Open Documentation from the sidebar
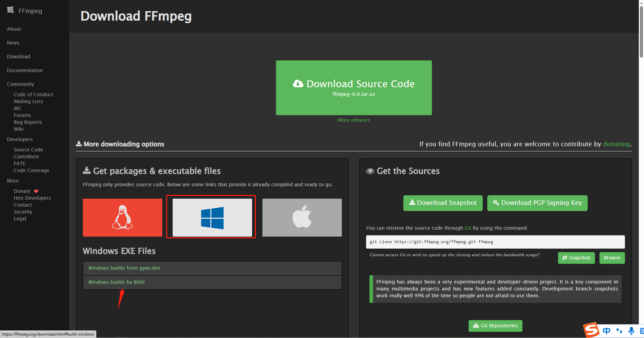This screenshot has width=644, height=338. pos(25,70)
